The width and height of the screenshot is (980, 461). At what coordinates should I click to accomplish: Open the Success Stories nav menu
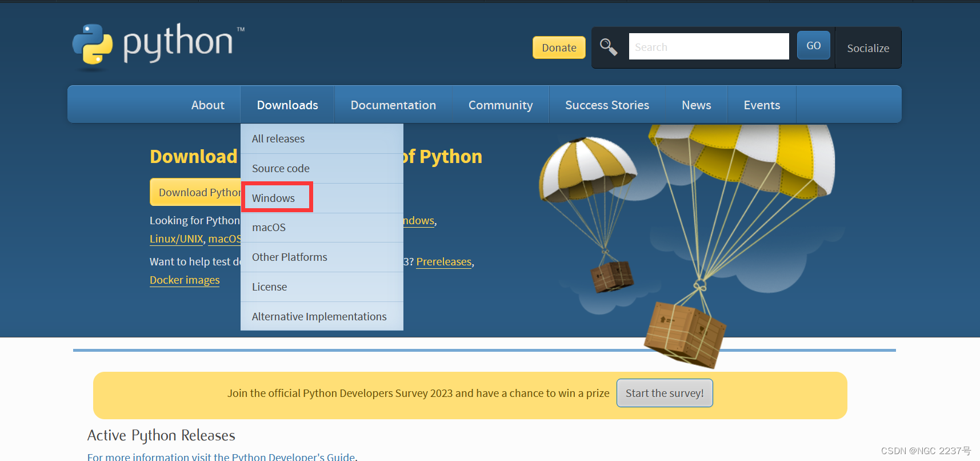click(607, 105)
